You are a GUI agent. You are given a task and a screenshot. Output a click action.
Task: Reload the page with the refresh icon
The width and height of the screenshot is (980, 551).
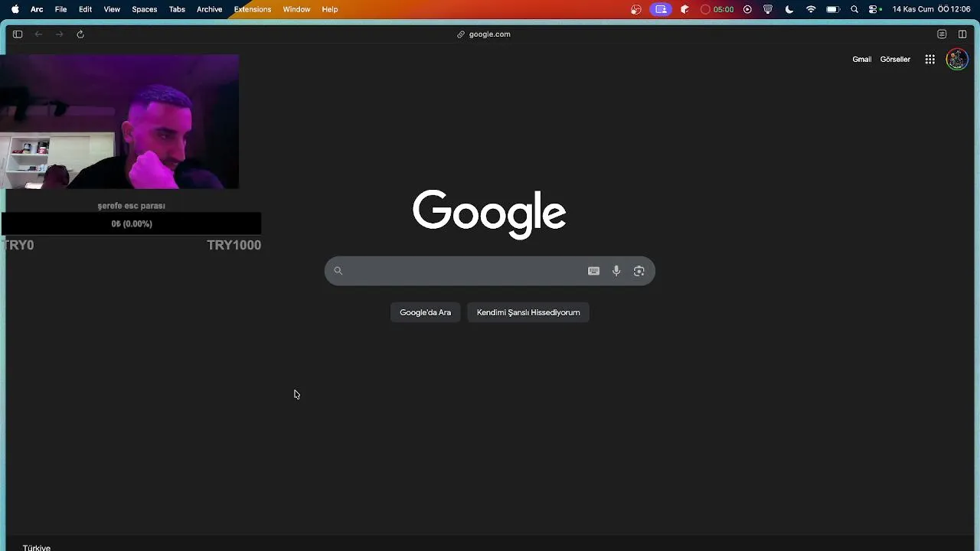coord(80,34)
